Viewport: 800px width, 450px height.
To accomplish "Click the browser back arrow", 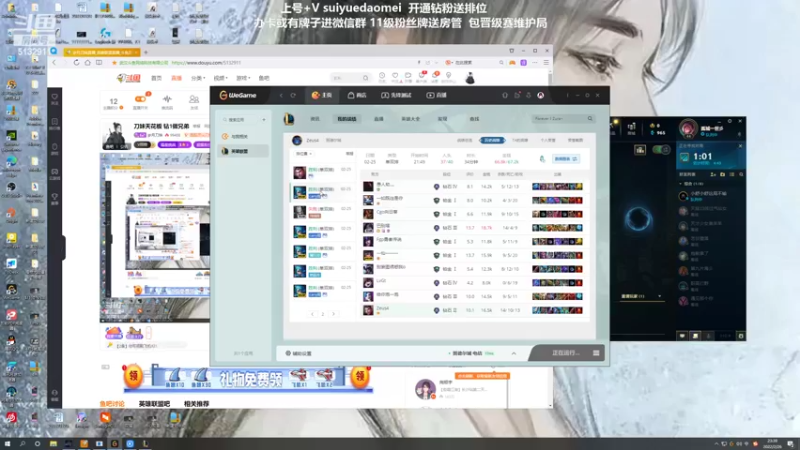I will pos(55,63).
